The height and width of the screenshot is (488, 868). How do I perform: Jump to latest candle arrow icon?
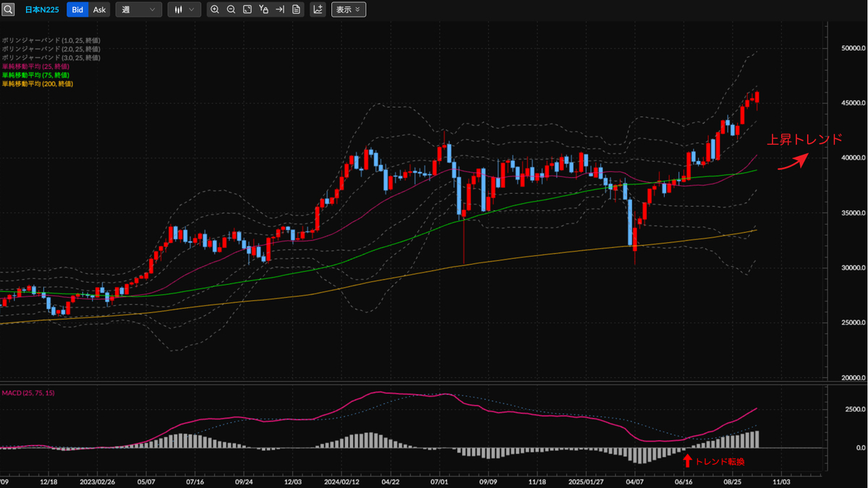(x=280, y=9)
